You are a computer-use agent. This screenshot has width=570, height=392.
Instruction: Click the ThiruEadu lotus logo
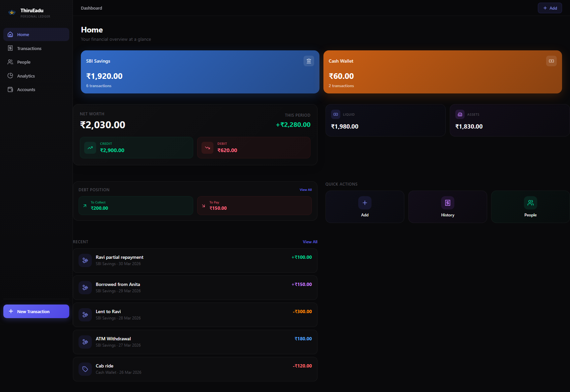click(12, 12)
